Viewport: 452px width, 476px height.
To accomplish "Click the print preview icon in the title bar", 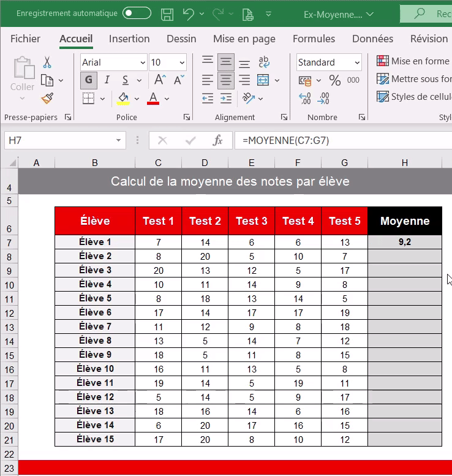I will pos(247,14).
